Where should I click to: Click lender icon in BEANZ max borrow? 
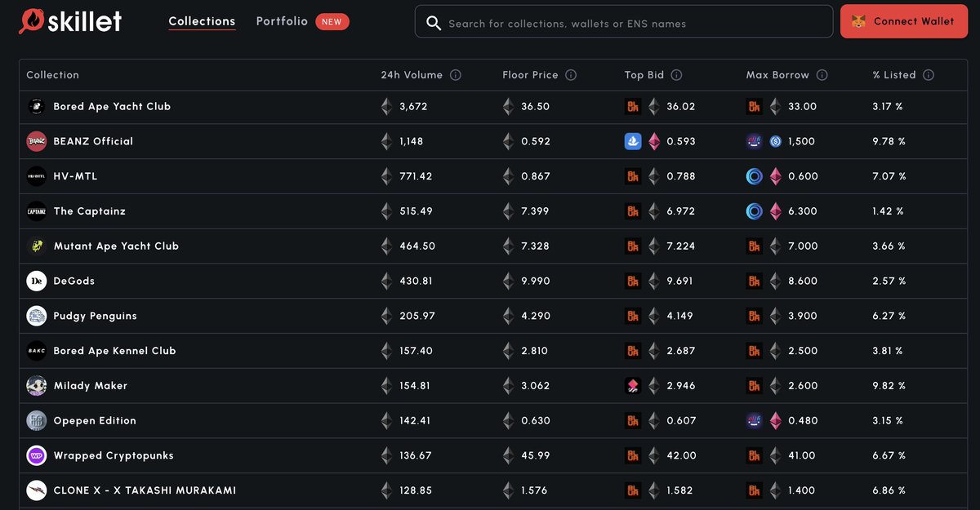point(755,141)
